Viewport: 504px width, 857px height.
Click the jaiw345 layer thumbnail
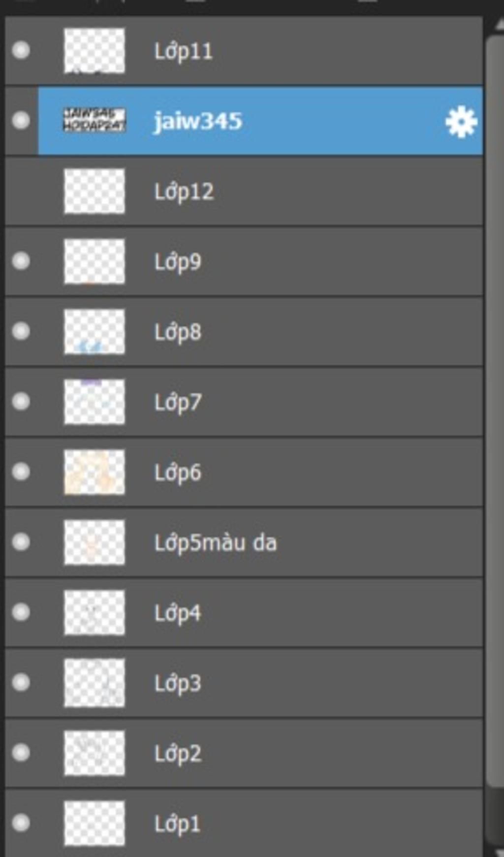click(x=94, y=120)
